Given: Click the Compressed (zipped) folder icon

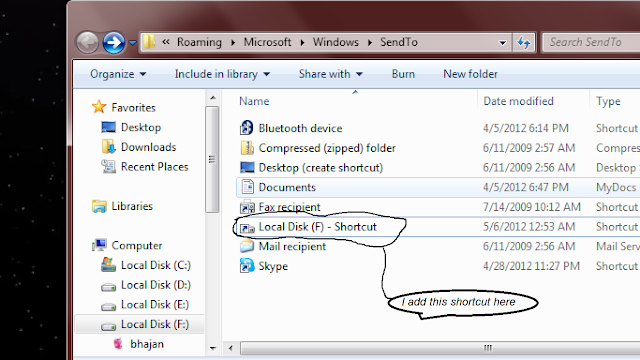Looking at the screenshot, I should [x=247, y=148].
